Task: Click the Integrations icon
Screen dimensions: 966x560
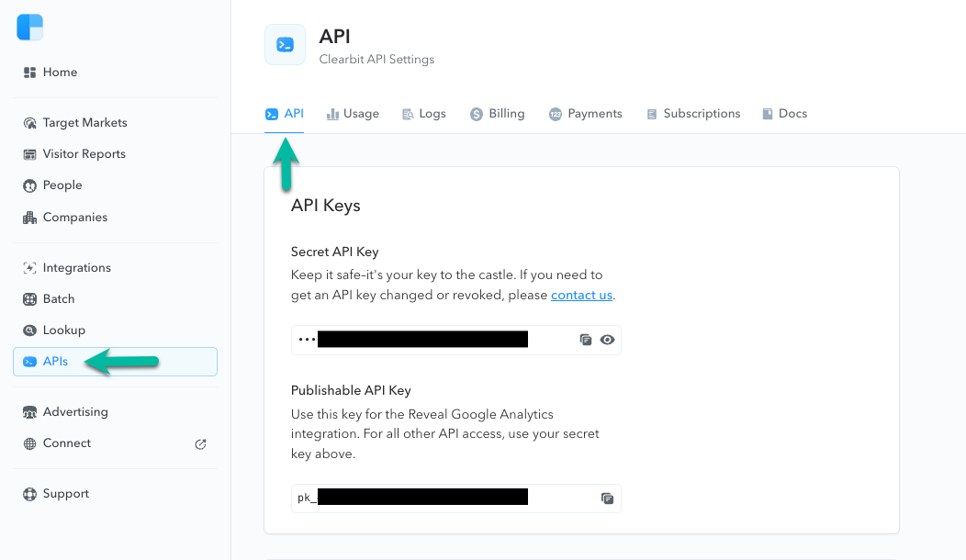Action: [x=29, y=268]
